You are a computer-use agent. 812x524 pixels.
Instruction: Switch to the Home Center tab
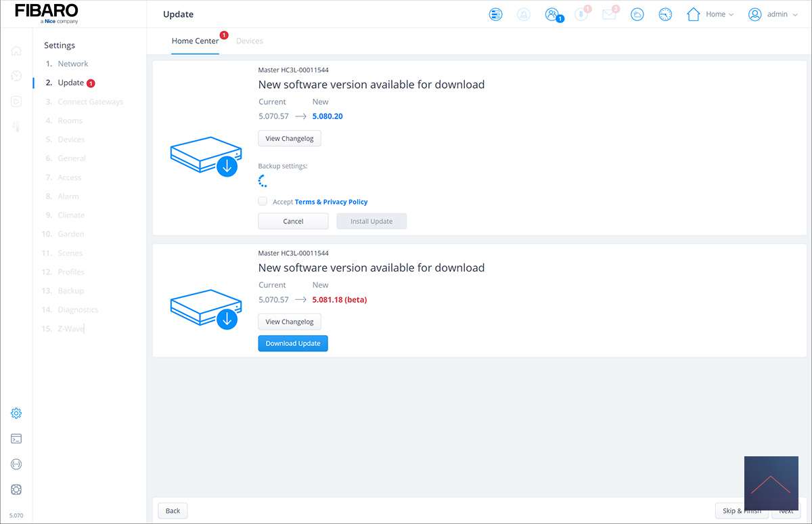click(195, 41)
